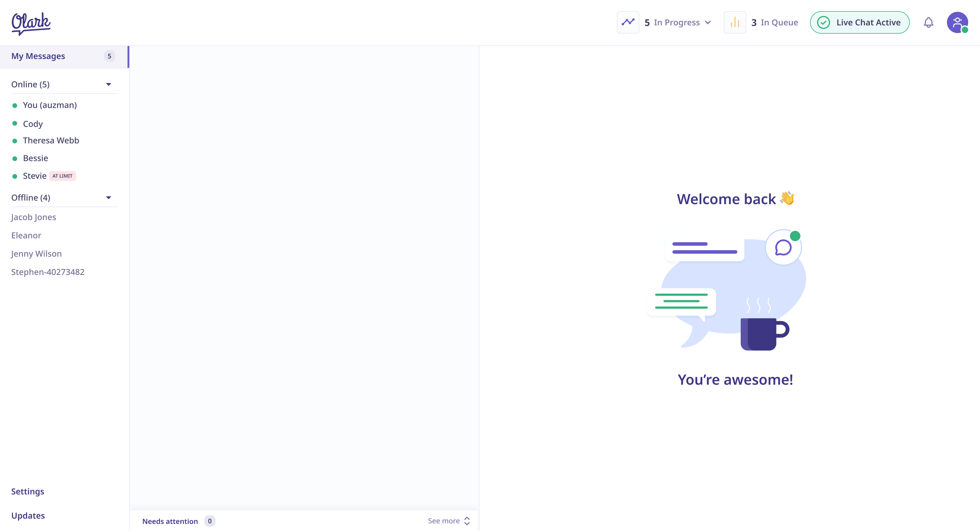This screenshot has width=980, height=531.
Task: Collapse the Online (5) section
Action: [x=109, y=85]
